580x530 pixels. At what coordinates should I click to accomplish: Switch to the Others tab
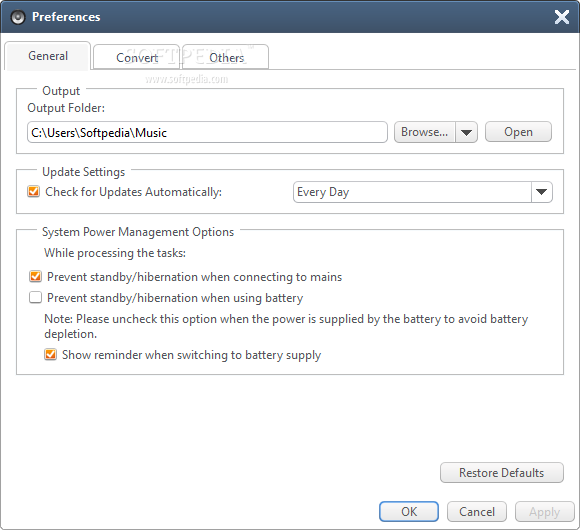[226, 57]
